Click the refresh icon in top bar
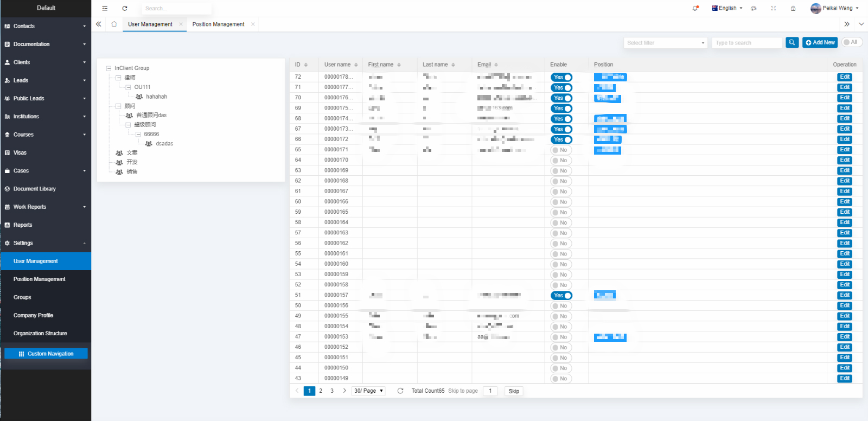Image resolution: width=868 pixels, height=421 pixels. coord(125,8)
